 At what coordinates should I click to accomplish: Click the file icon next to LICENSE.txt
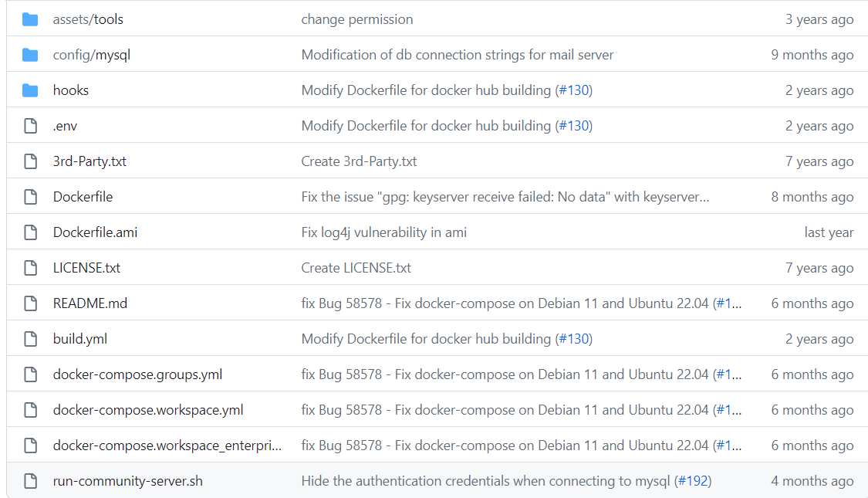point(30,267)
